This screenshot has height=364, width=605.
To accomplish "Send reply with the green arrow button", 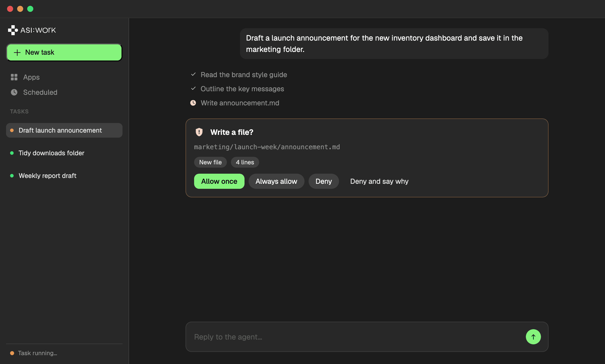I will tap(533, 337).
